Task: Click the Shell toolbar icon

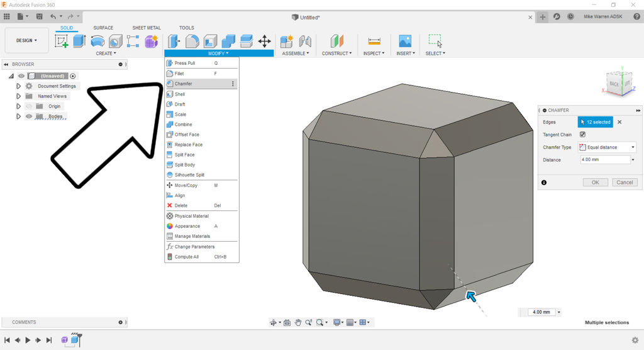Action: pos(210,41)
